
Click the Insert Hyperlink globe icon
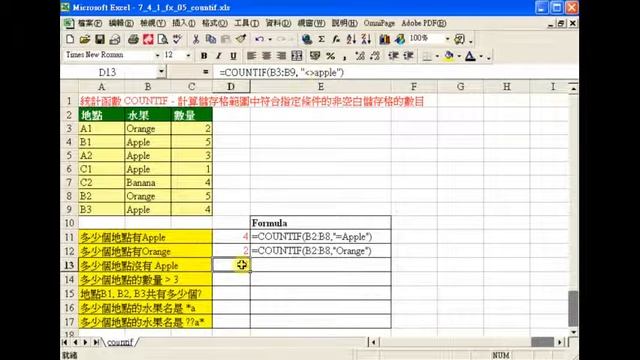click(307, 39)
